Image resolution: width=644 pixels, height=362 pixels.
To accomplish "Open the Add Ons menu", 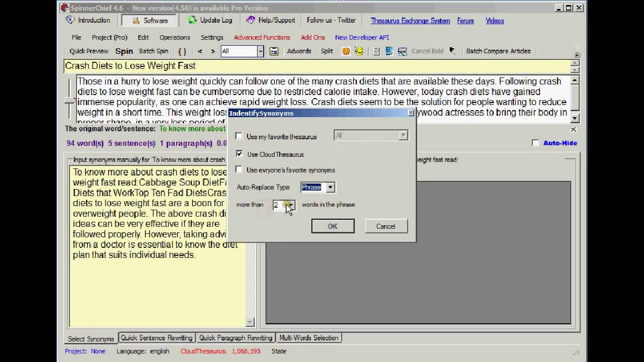I will pos(313,37).
